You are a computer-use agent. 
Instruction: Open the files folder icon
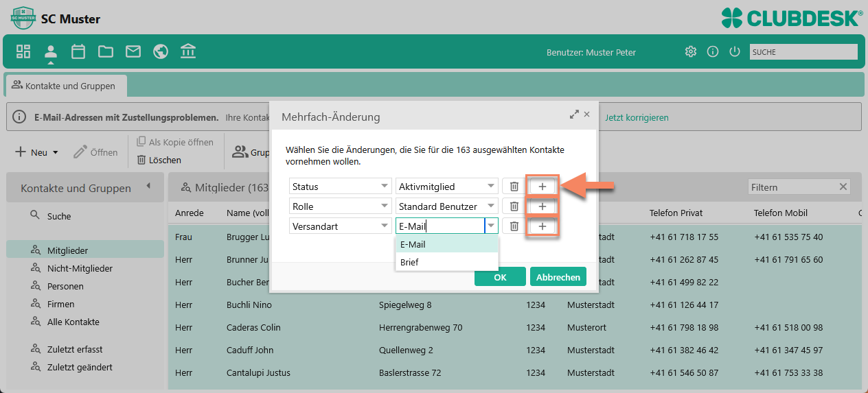[106, 51]
